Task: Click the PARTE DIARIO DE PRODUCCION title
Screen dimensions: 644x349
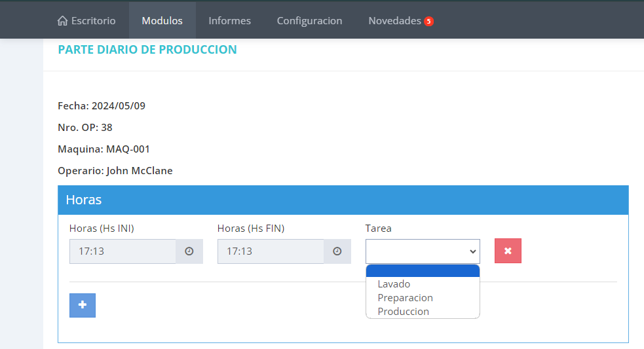Action: pos(147,50)
